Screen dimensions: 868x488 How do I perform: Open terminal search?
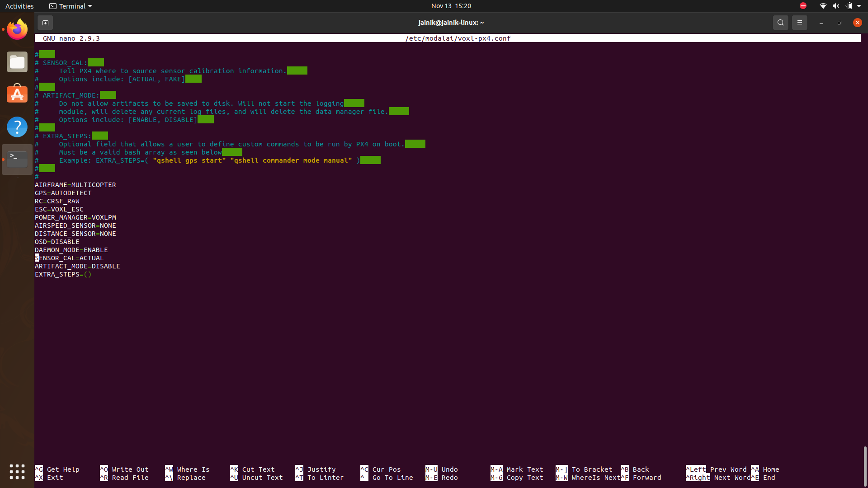coord(780,23)
